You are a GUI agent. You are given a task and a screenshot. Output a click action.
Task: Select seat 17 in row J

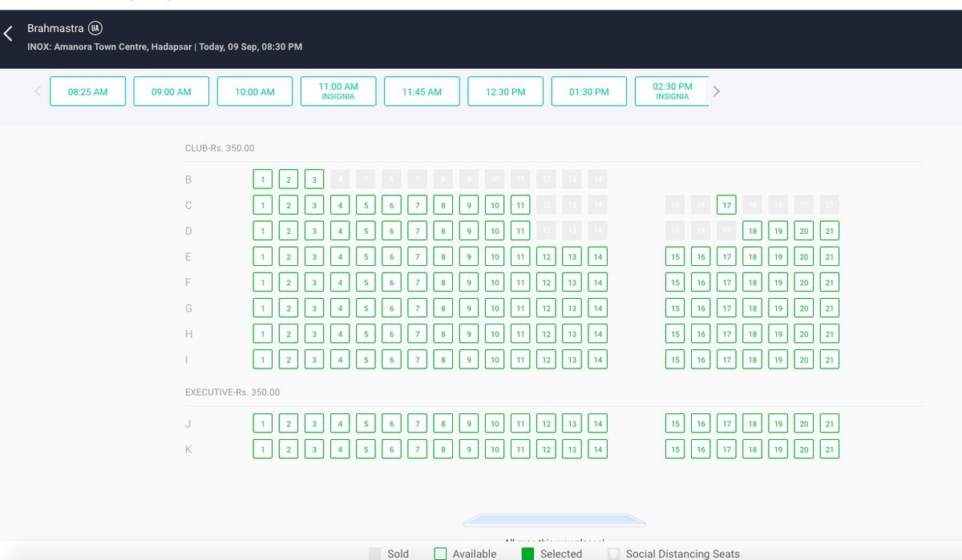(x=726, y=423)
